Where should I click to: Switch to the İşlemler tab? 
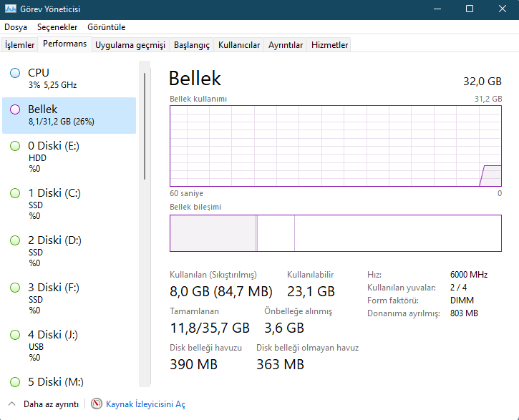pyautogui.click(x=20, y=45)
